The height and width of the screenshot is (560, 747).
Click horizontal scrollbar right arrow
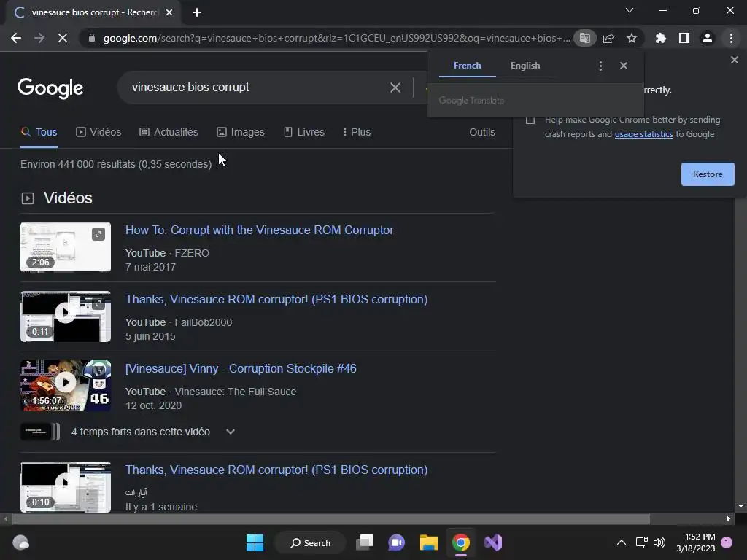pos(729,519)
